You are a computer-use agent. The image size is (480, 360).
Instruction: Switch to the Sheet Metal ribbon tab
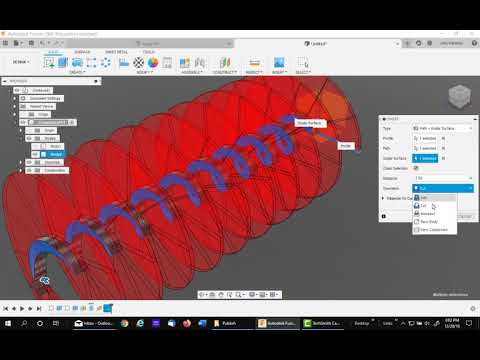point(116,52)
